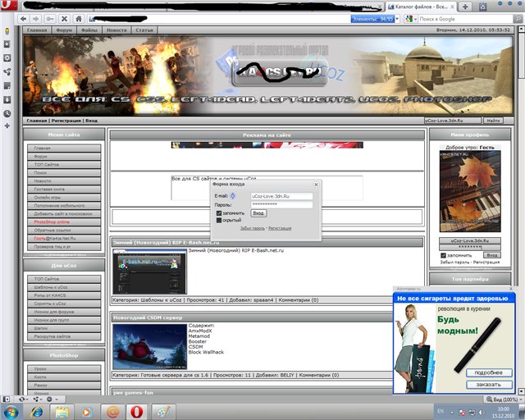The height and width of the screenshot is (420, 525).
Task: Open the 'Главная' top navigation tab
Action: click(37, 30)
